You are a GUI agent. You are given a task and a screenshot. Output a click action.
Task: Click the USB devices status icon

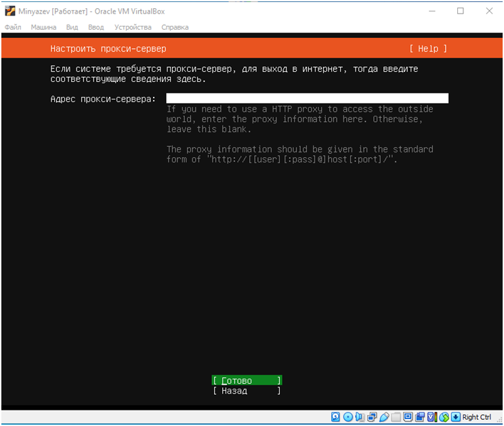pos(384,417)
